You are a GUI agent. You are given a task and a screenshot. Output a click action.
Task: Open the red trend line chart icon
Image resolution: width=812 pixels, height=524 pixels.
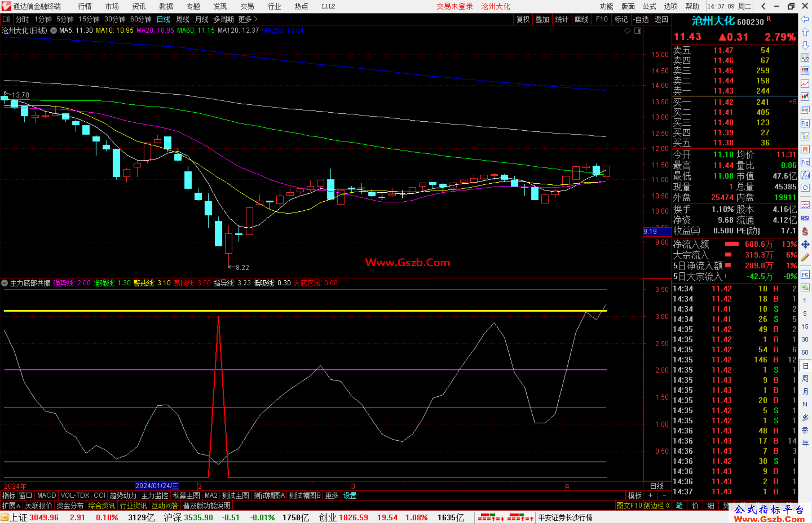(805, 84)
